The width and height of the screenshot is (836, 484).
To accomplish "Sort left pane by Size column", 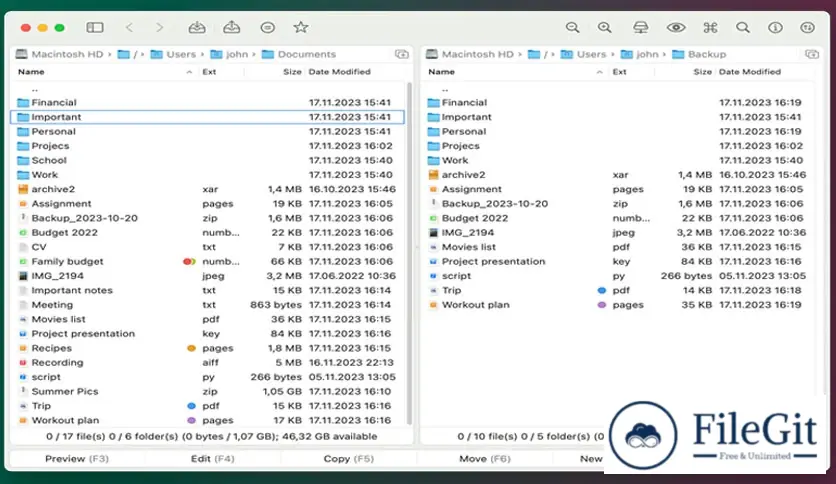I will click(292, 72).
